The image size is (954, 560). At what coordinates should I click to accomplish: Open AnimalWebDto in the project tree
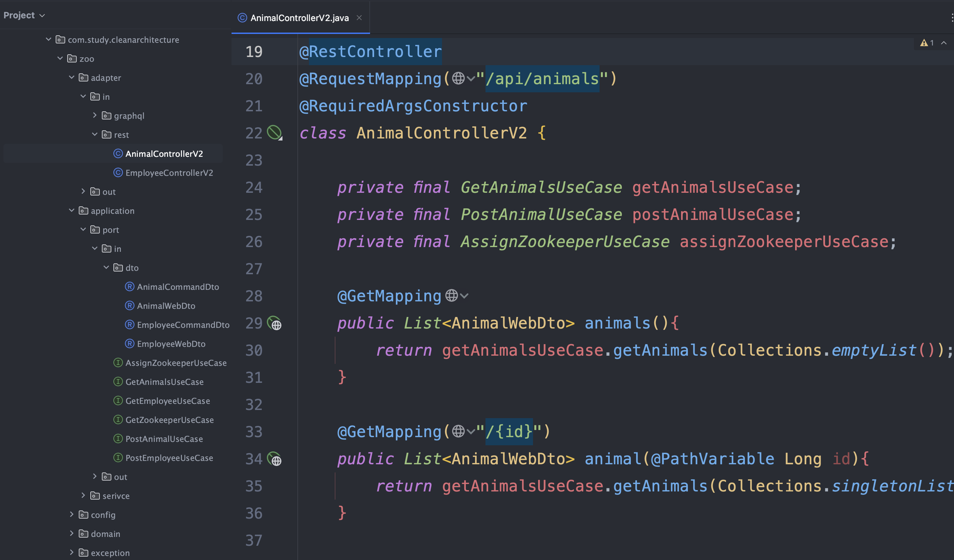(166, 306)
